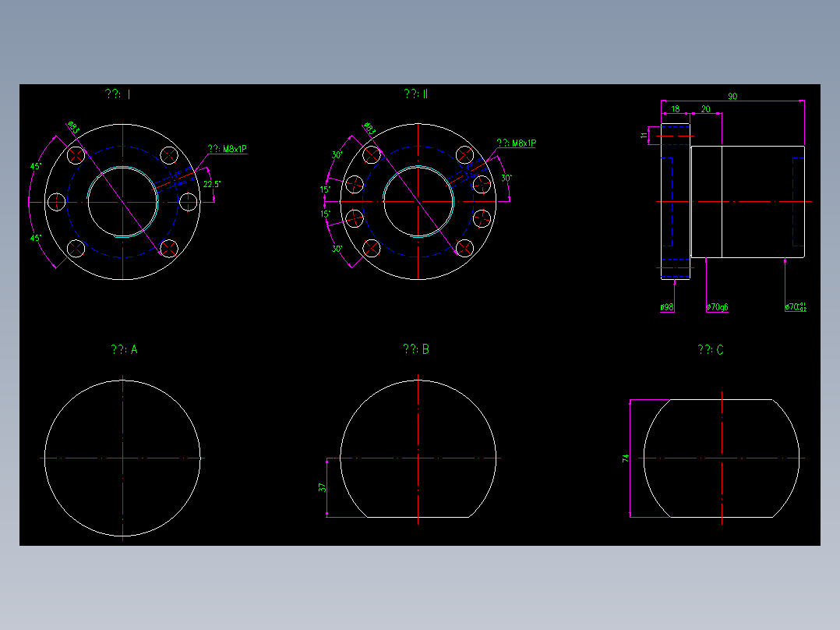Click the M8x1P thread callout on view II
The height and width of the screenshot is (630, 840).
click(x=517, y=142)
